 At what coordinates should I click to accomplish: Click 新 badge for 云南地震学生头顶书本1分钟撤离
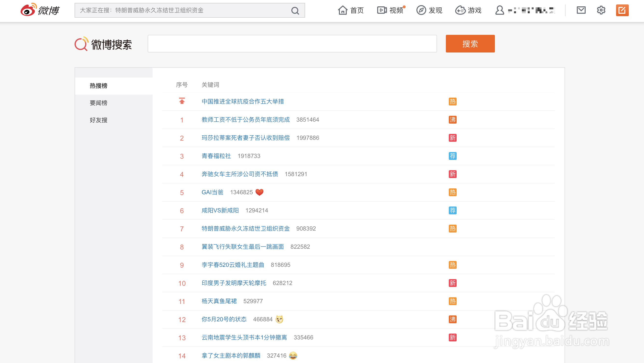tap(452, 337)
